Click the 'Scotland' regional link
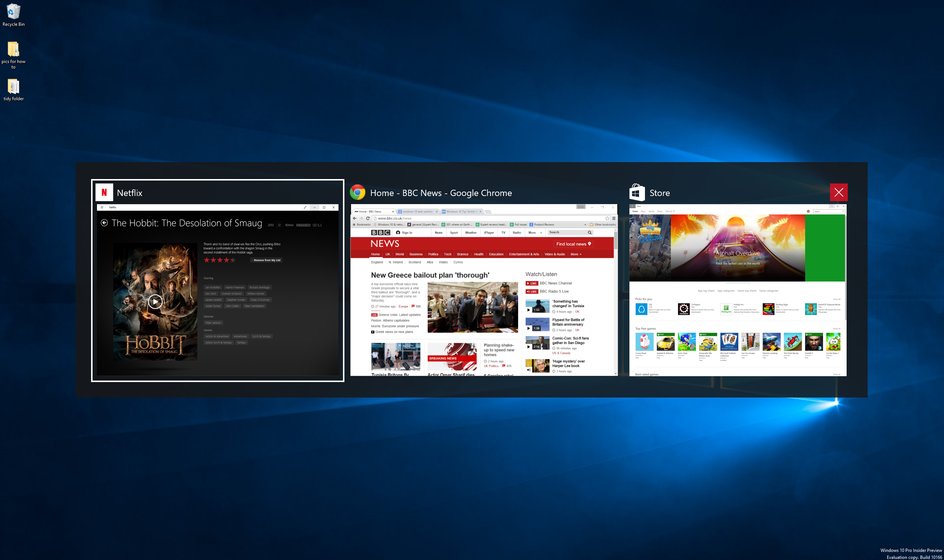Screen dimensions: 944x560 coord(414,262)
